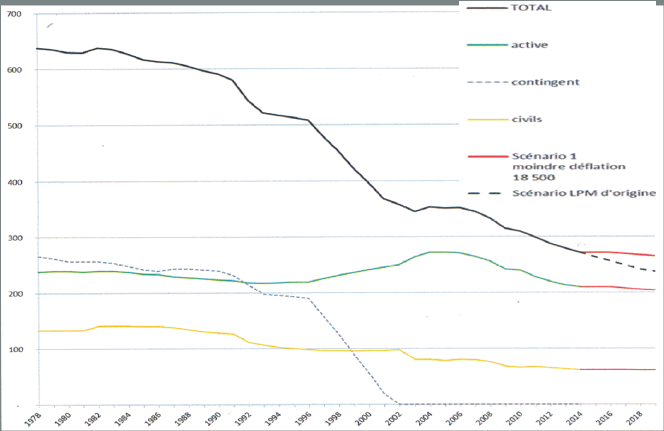Image resolution: width=664 pixels, height=431 pixels.
Task: Click the 'contingent' legend label
Action: point(545,82)
